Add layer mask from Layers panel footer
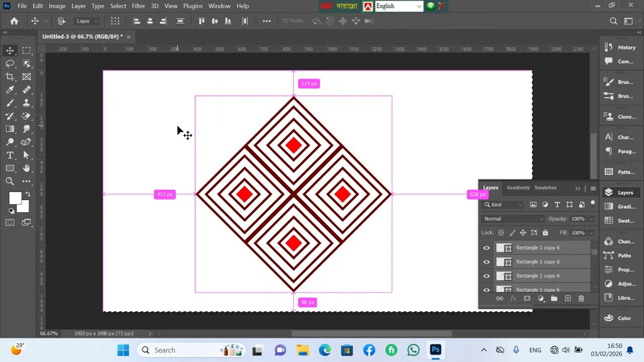The image size is (644, 362). point(527,299)
